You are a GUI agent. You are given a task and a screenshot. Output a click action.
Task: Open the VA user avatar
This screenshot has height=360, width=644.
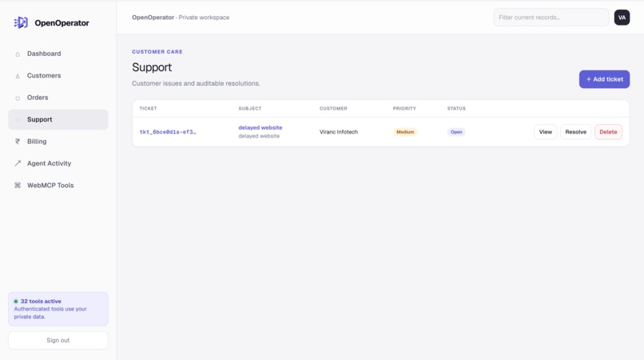[x=622, y=18]
